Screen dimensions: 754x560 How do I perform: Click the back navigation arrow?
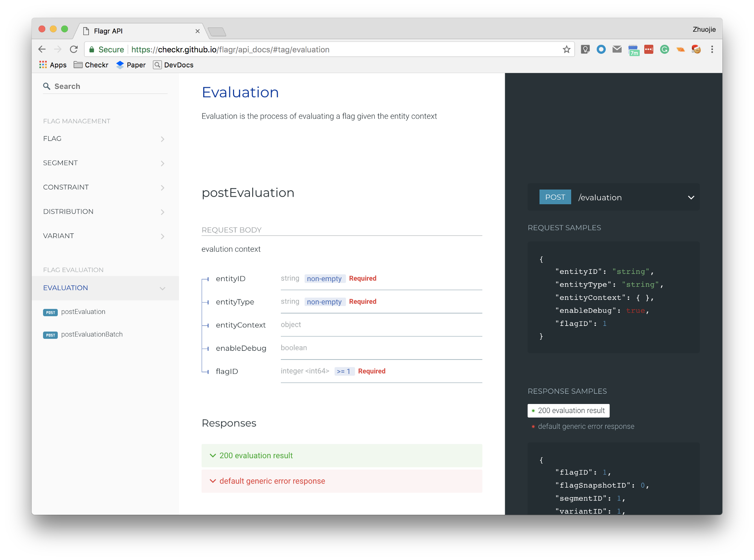[x=42, y=49]
